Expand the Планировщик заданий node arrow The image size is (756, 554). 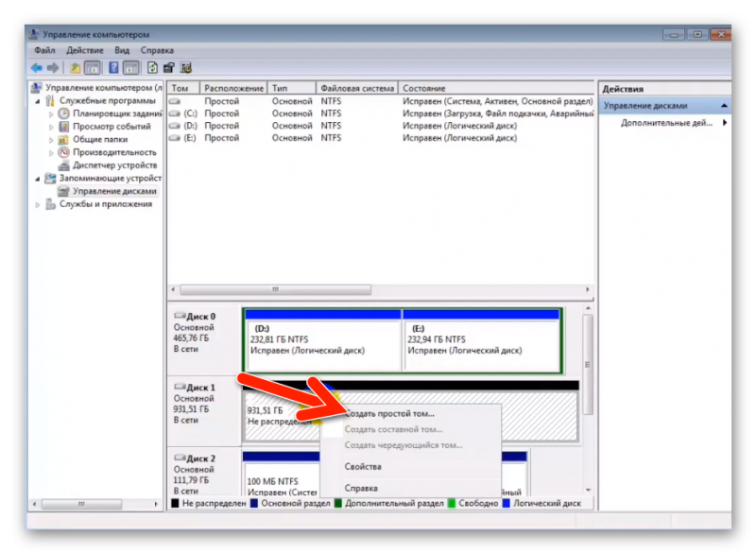tap(51, 114)
